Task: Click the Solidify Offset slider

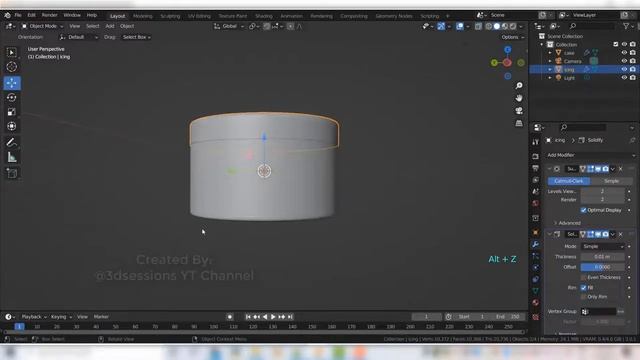Action: pyautogui.click(x=602, y=267)
